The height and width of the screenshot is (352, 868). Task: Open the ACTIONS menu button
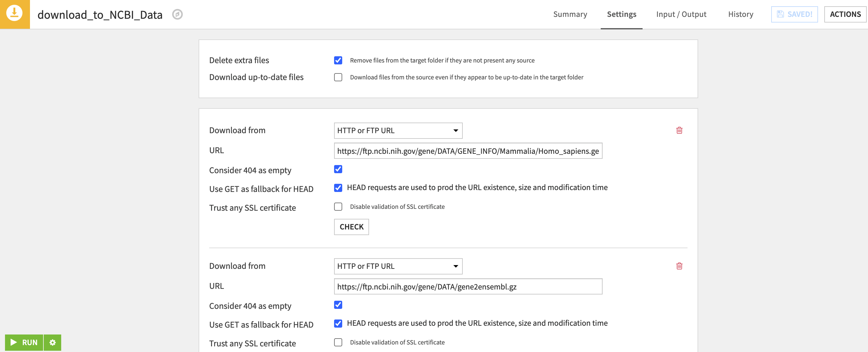(x=845, y=14)
